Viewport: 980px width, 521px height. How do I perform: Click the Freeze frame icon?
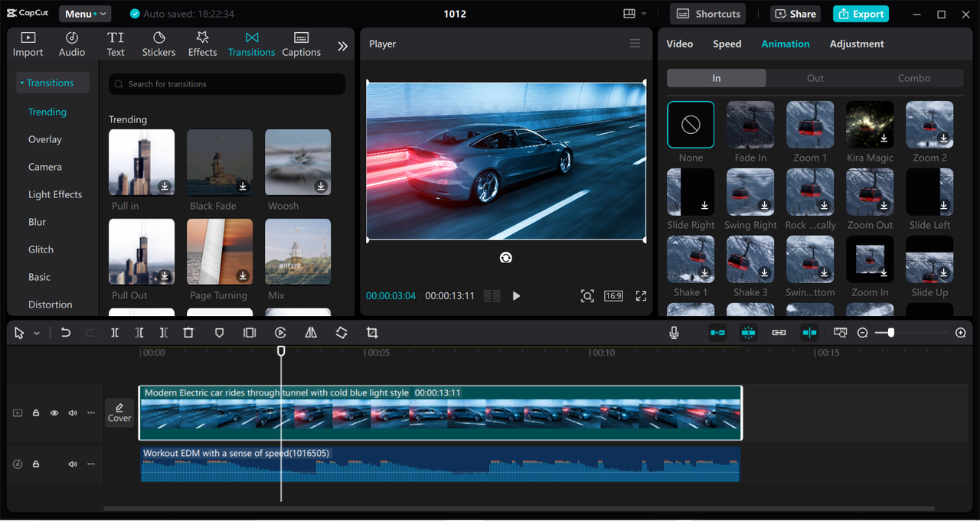(x=250, y=333)
